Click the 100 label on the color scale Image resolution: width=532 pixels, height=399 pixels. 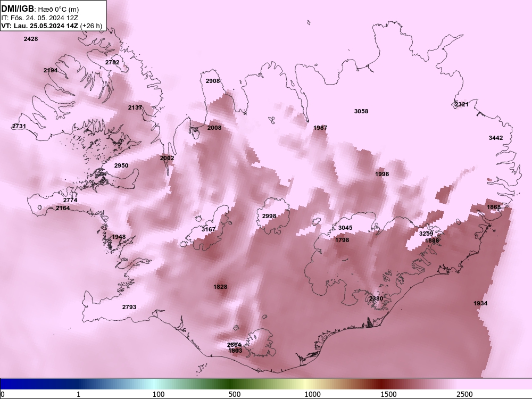159,394
